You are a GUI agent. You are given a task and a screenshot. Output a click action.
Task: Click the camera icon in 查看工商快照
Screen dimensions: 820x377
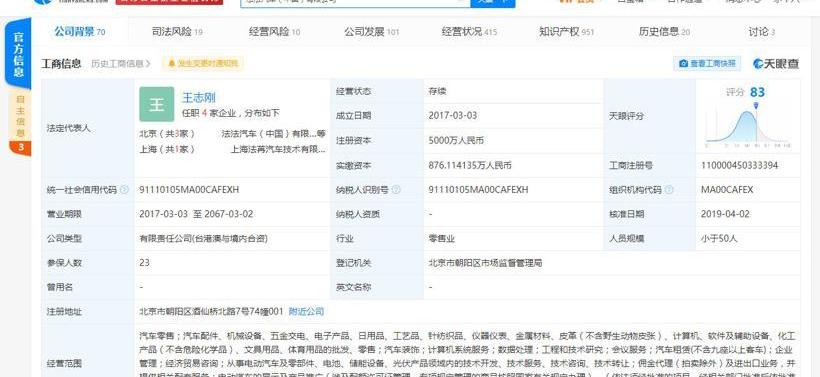(x=684, y=64)
